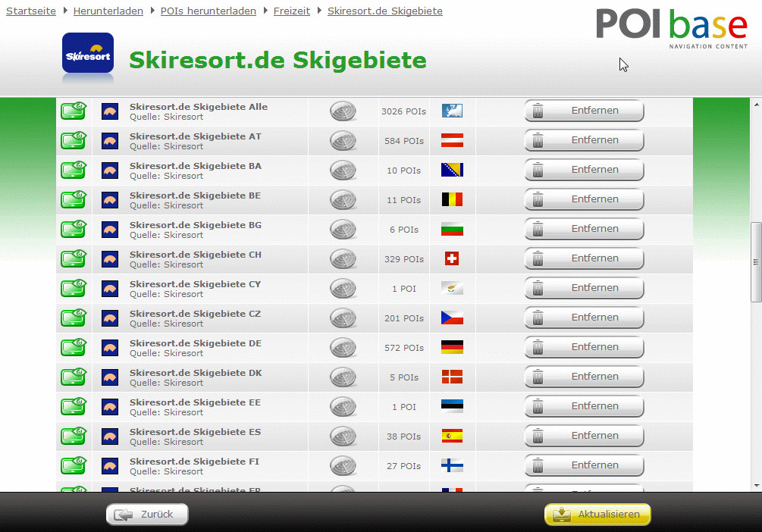Click the Spanish flag icon

tap(452, 437)
